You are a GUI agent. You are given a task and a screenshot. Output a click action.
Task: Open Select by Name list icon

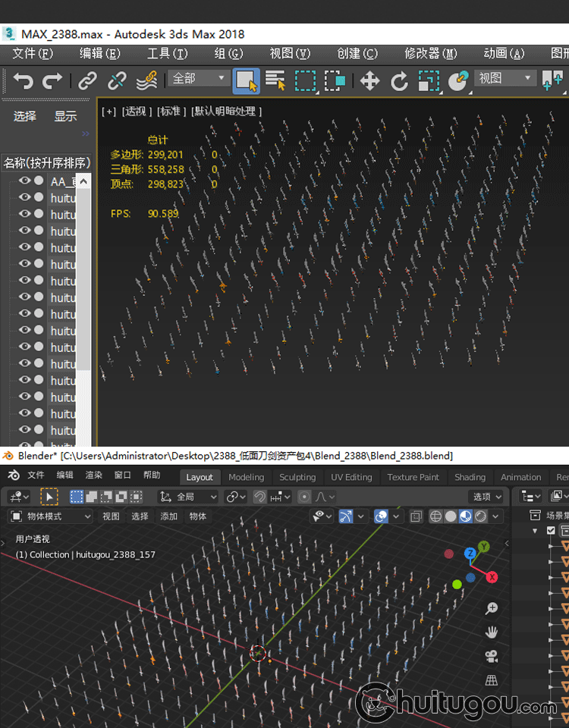[x=275, y=80]
